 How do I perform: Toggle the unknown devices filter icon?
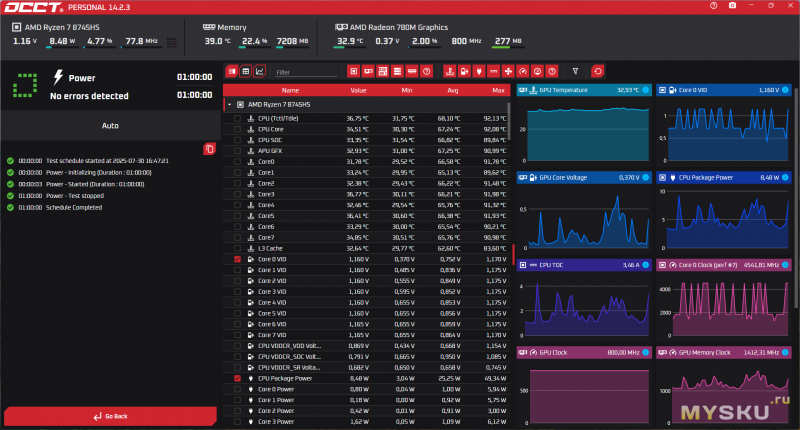pos(427,71)
